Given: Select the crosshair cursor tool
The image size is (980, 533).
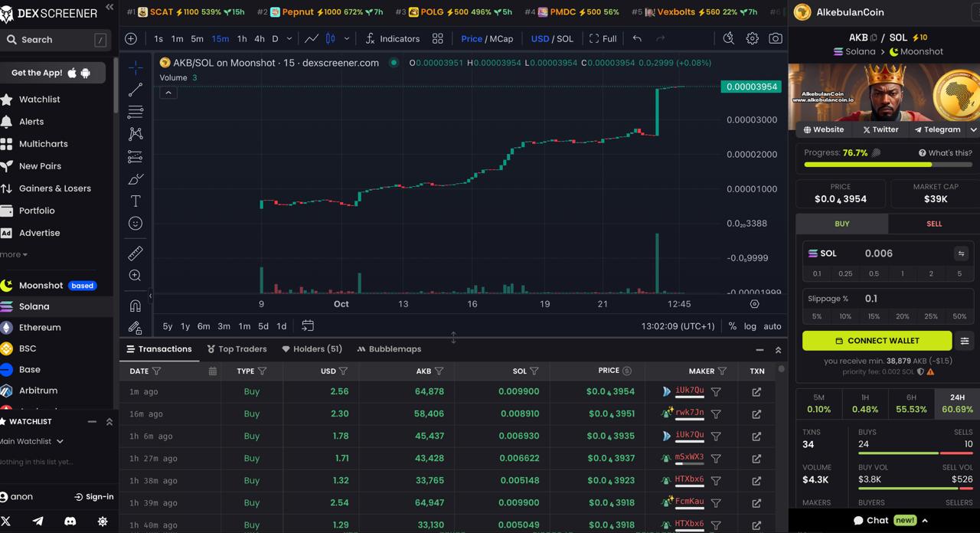Looking at the screenshot, I should click(x=136, y=67).
